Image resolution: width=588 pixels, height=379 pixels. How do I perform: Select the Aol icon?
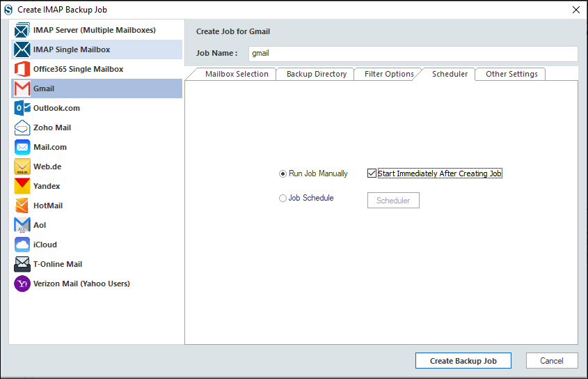click(22, 225)
